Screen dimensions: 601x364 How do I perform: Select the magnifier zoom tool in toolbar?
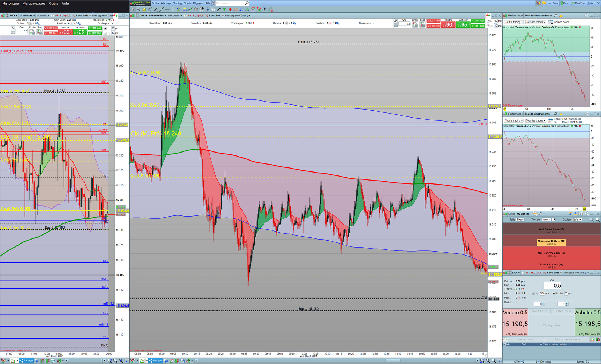pos(138,9)
